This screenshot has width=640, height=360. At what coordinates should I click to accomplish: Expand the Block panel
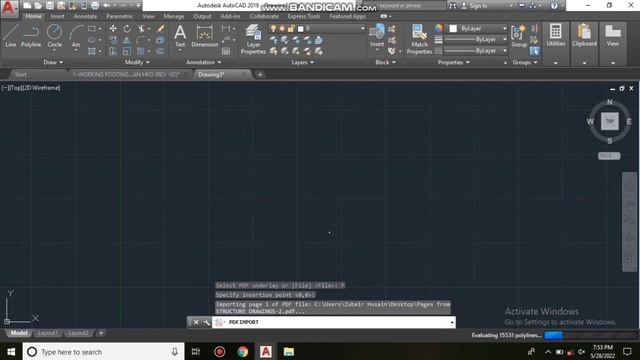[x=385, y=62]
